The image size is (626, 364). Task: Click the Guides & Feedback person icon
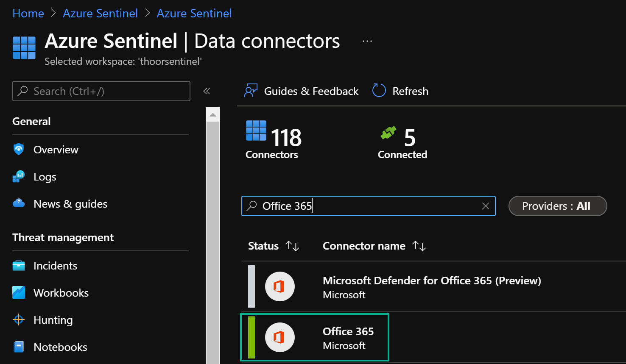pos(251,91)
